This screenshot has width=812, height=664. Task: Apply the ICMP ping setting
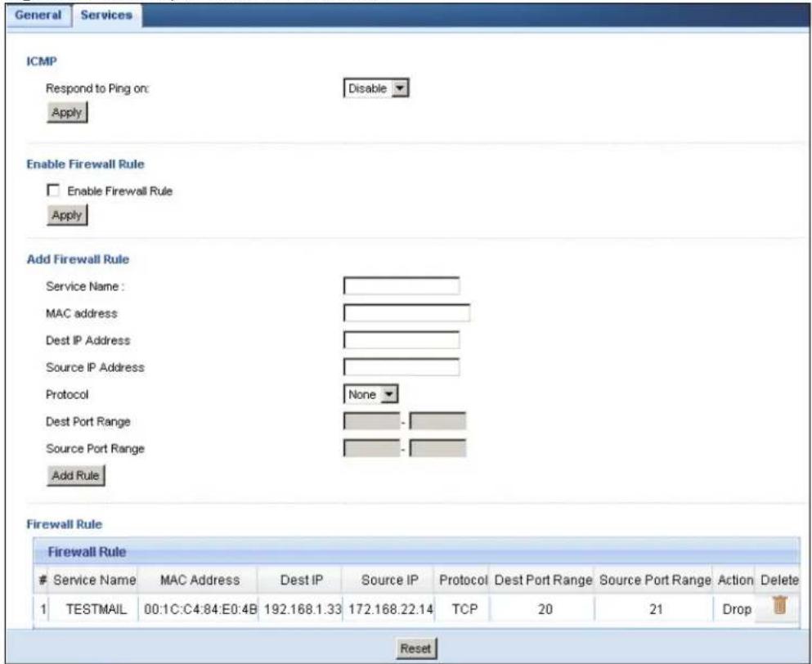(x=67, y=112)
